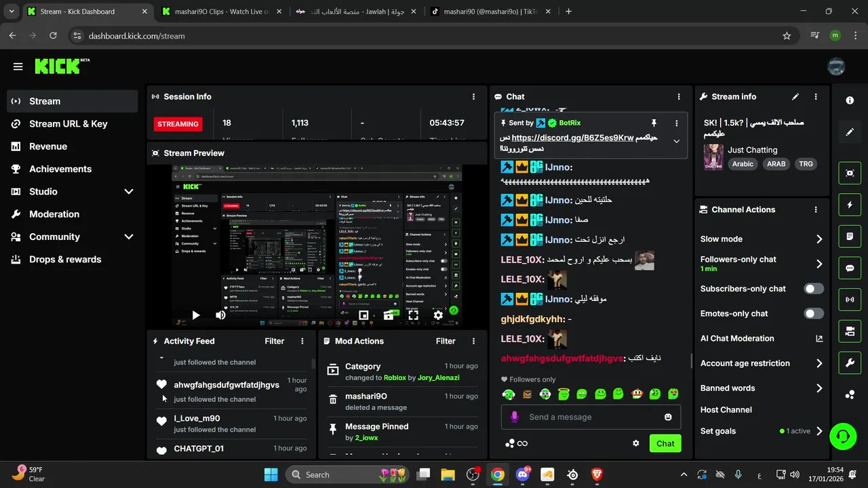Unpin the pinned BotRix message
This screenshot has width=868, height=488.
654,123
